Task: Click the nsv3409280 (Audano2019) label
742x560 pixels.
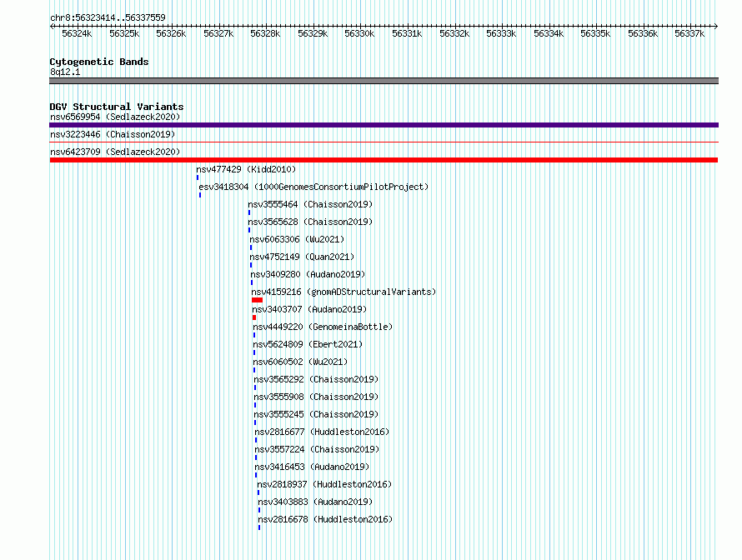Action: pos(308,274)
